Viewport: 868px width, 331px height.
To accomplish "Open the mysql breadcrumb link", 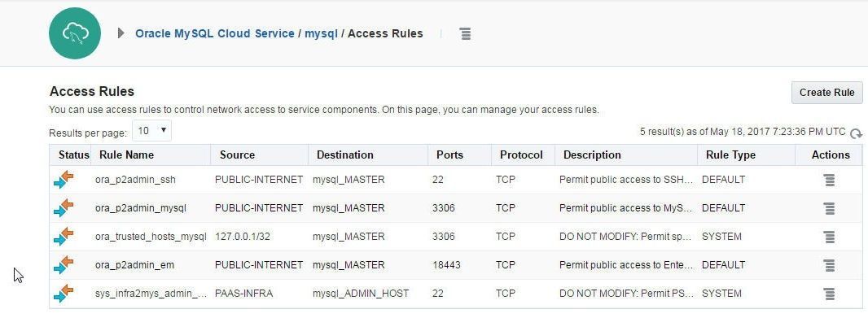I will coord(321,33).
